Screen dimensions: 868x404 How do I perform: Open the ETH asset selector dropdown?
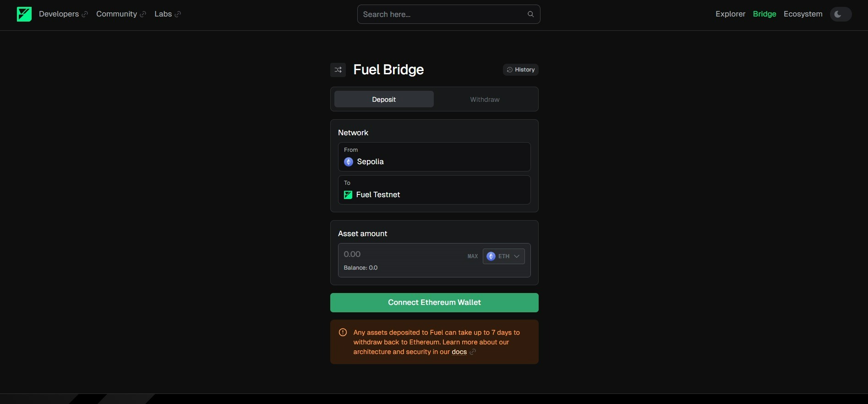click(x=503, y=256)
